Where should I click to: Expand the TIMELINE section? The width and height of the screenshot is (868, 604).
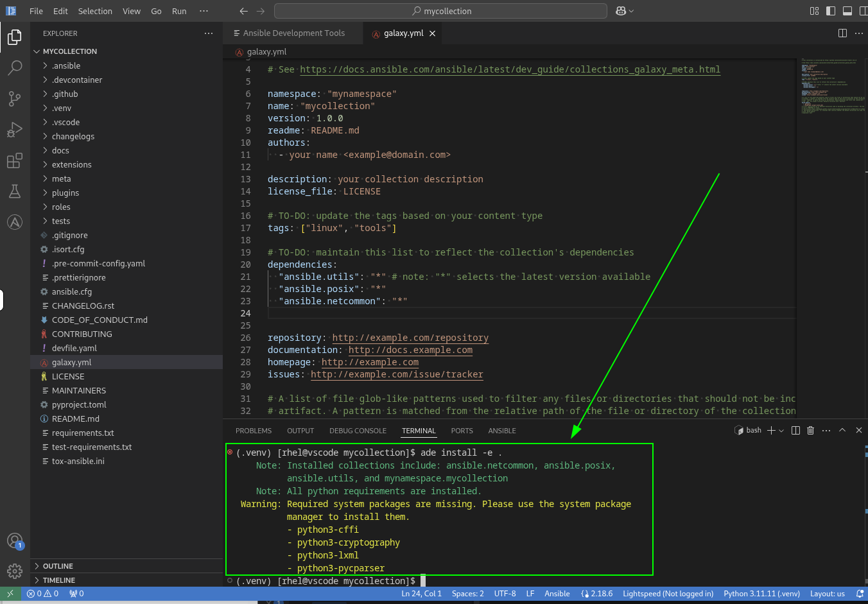(x=59, y=580)
